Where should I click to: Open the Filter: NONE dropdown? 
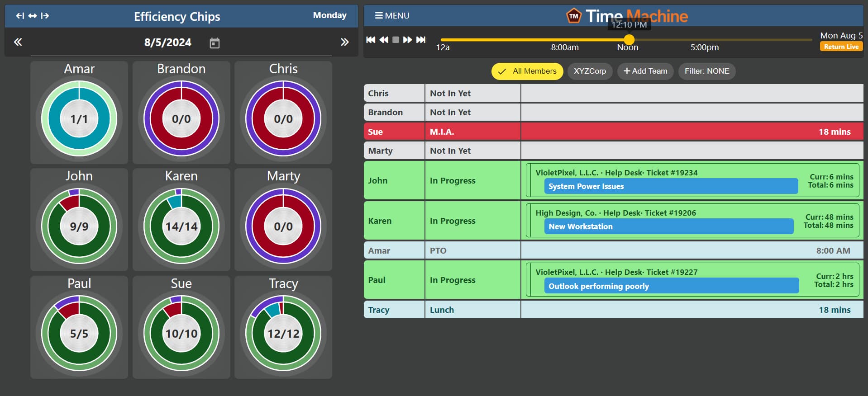[x=706, y=71]
